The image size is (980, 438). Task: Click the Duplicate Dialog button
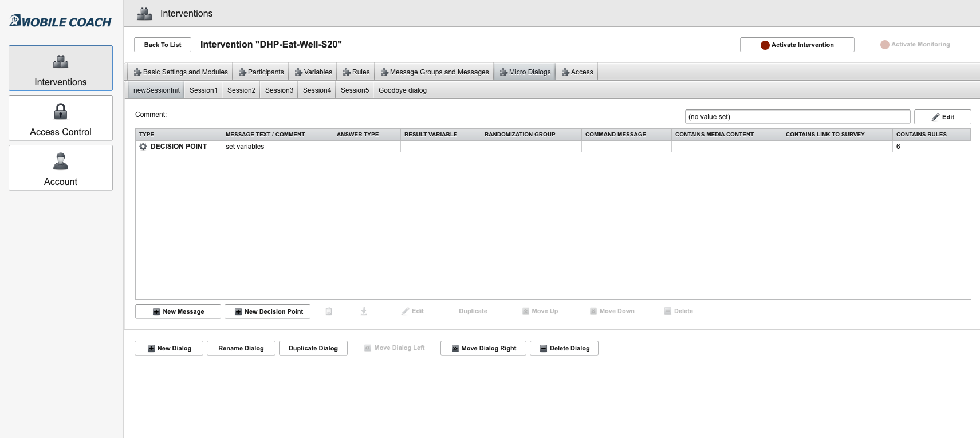point(313,348)
